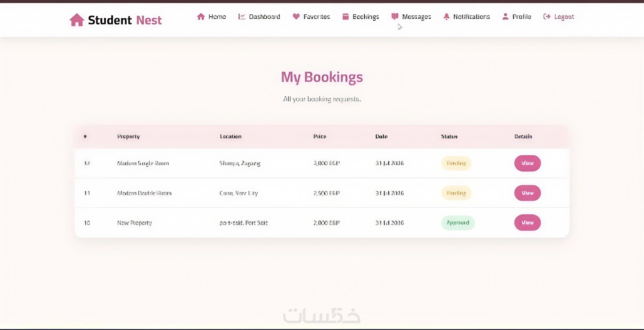Screen dimensions: 644x330
Task: Click the Price column header
Action: pos(320,137)
